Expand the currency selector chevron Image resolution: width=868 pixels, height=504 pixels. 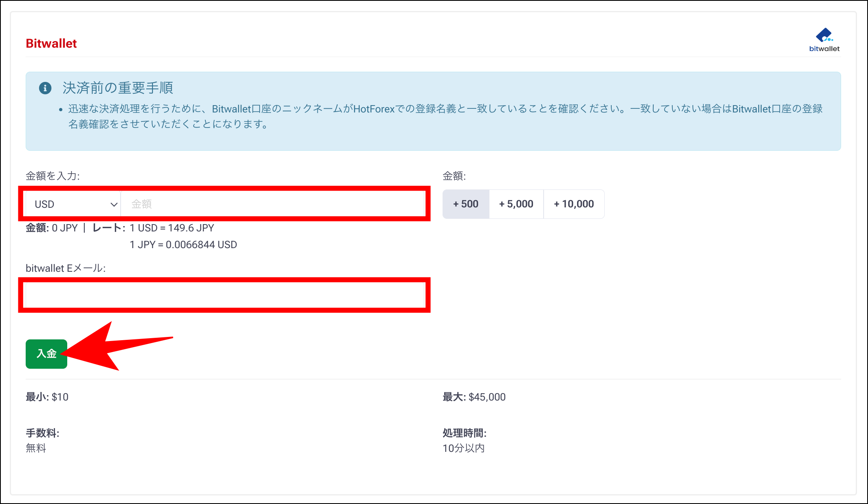pyautogui.click(x=113, y=204)
